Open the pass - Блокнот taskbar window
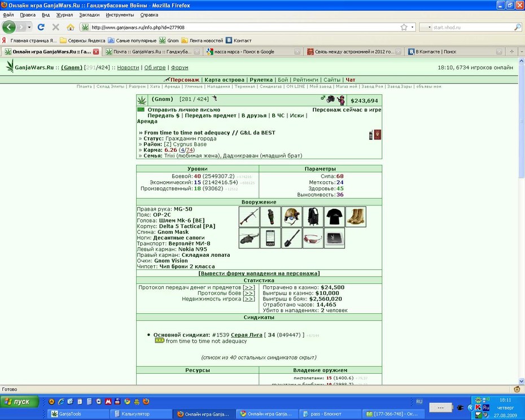525x420 pixels. [330, 414]
